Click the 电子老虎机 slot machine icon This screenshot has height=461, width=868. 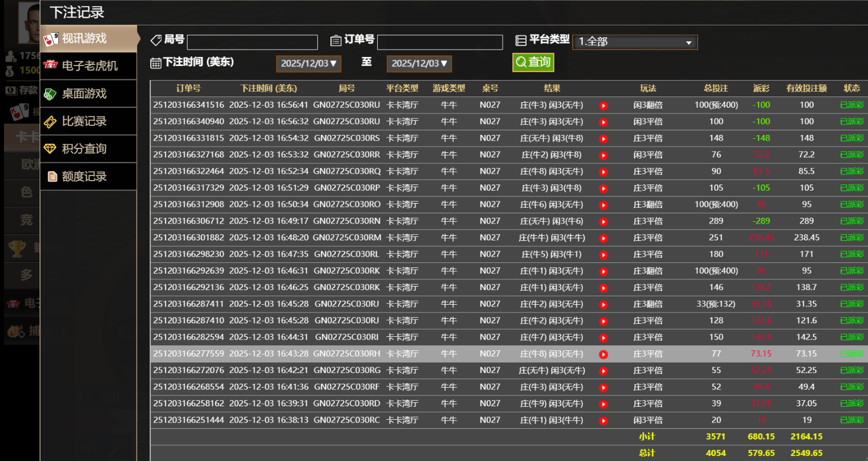click(x=51, y=65)
